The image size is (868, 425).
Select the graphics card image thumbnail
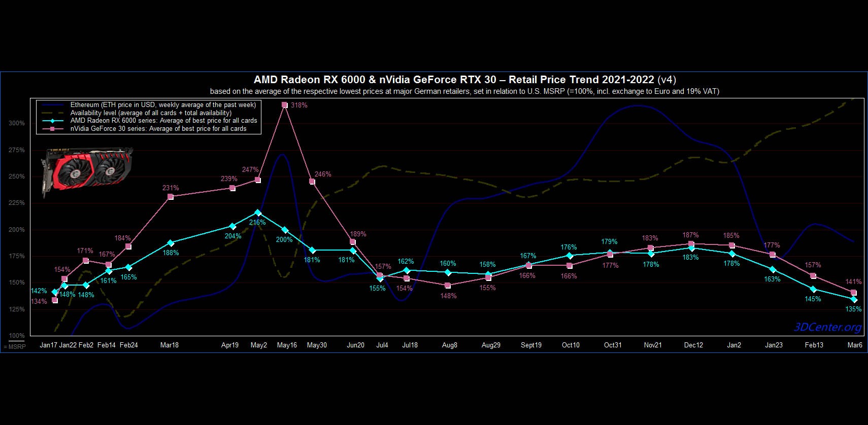pos(86,171)
